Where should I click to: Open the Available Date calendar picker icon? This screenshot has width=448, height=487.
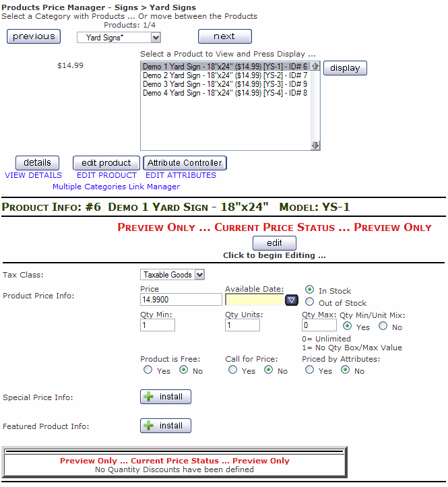click(292, 300)
